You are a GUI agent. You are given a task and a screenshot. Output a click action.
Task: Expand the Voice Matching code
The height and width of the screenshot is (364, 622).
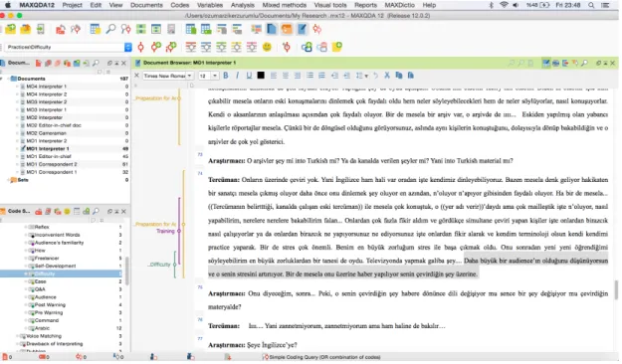(18, 336)
